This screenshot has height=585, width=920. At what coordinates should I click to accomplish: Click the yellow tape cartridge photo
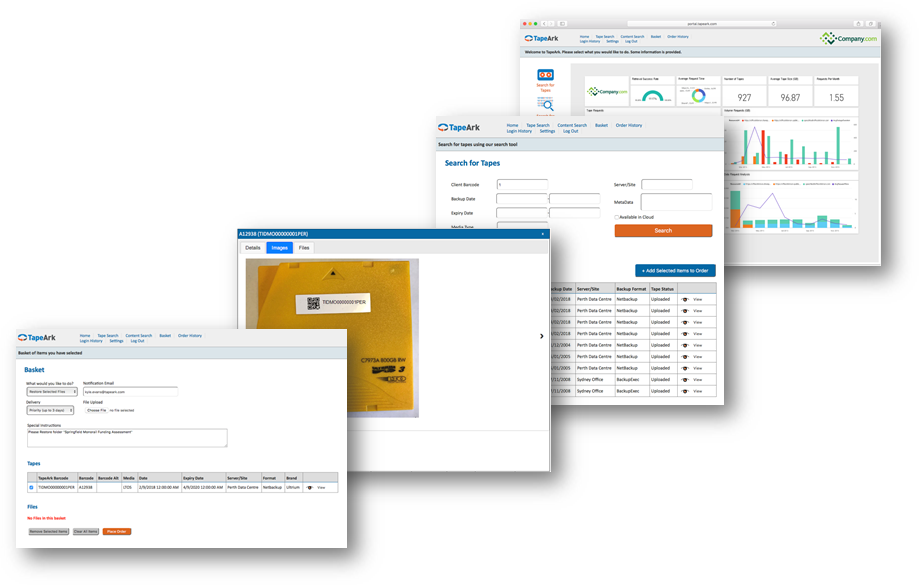coord(332,337)
